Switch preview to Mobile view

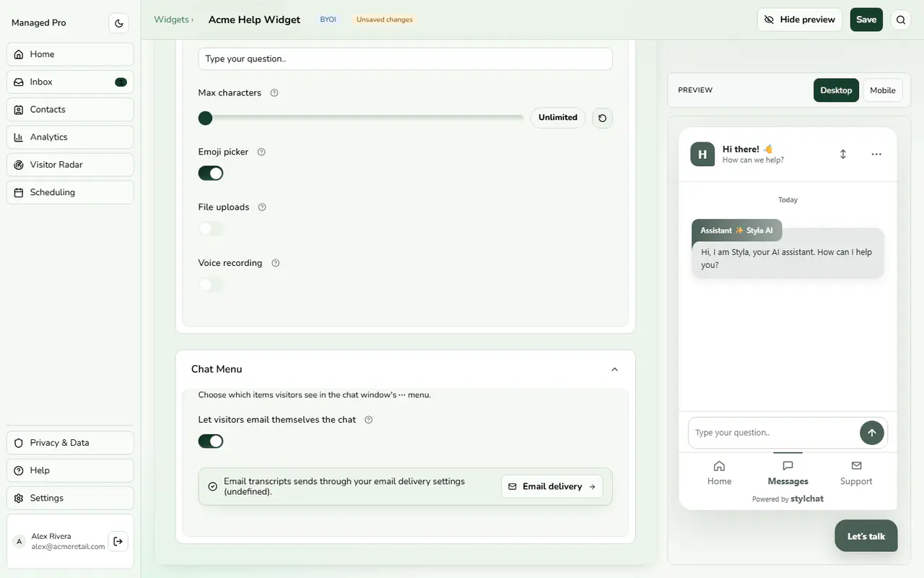883,90
